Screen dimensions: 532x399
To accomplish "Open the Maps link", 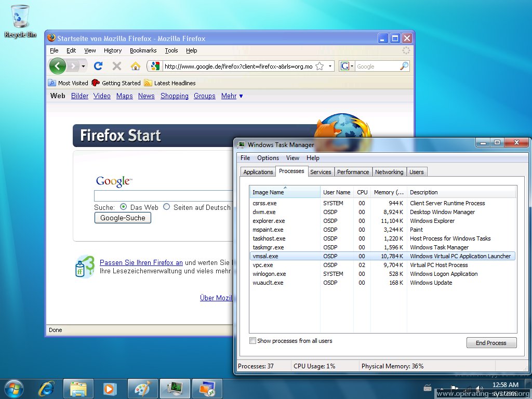I will [125, 96].
